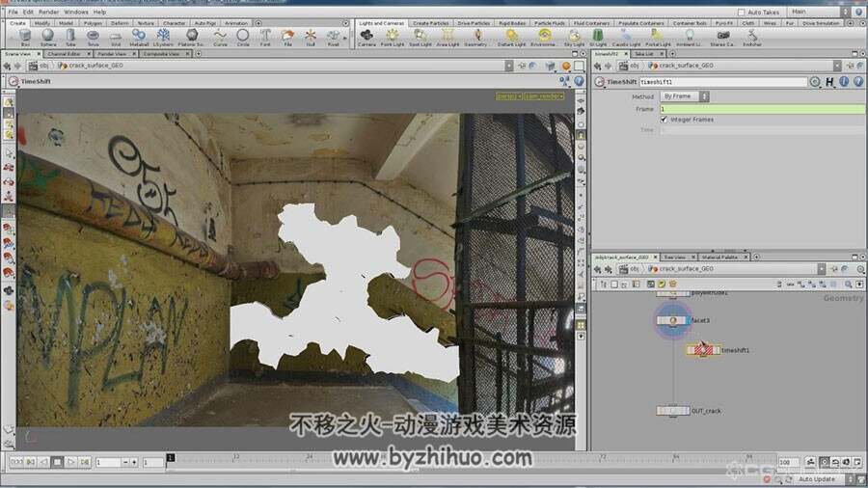Viewport: 868px width, 488px height.
Task: Click the end frame field showing 100
Action: pyautogui.click(x=788, y=462)
